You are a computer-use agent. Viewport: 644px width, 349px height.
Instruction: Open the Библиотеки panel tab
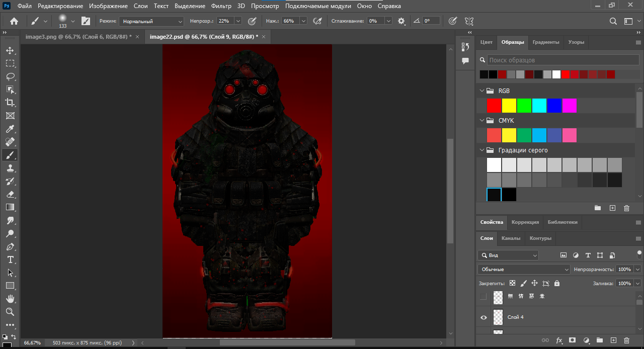coord(562,222)
